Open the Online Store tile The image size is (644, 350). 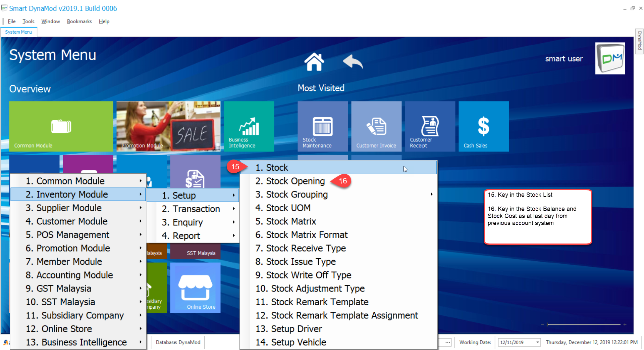tap(195, 288)
